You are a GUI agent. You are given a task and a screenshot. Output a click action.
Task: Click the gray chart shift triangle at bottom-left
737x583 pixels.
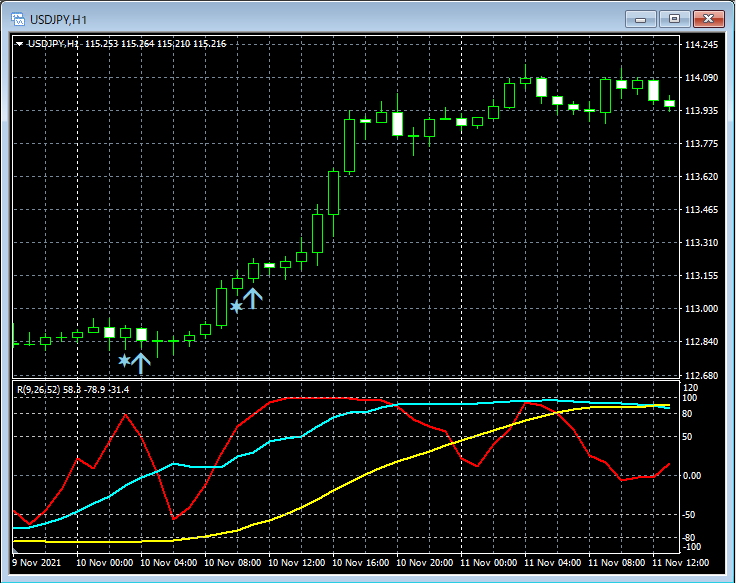click(15, 549)
